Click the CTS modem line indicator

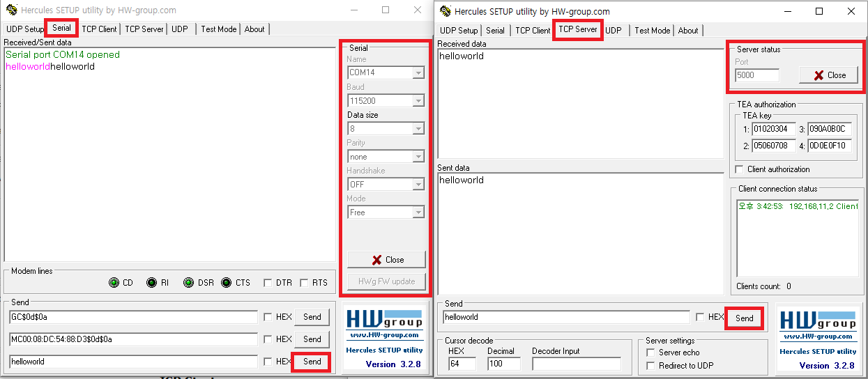226,282
